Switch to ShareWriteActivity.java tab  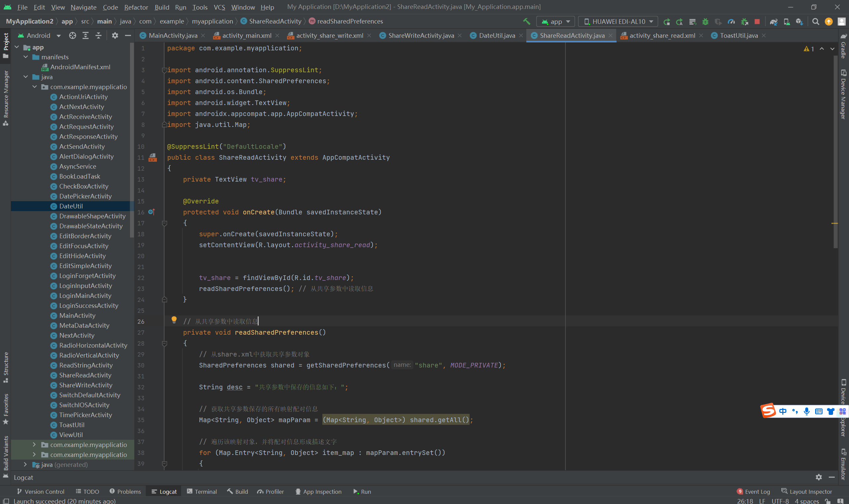[x=421, y=35]
